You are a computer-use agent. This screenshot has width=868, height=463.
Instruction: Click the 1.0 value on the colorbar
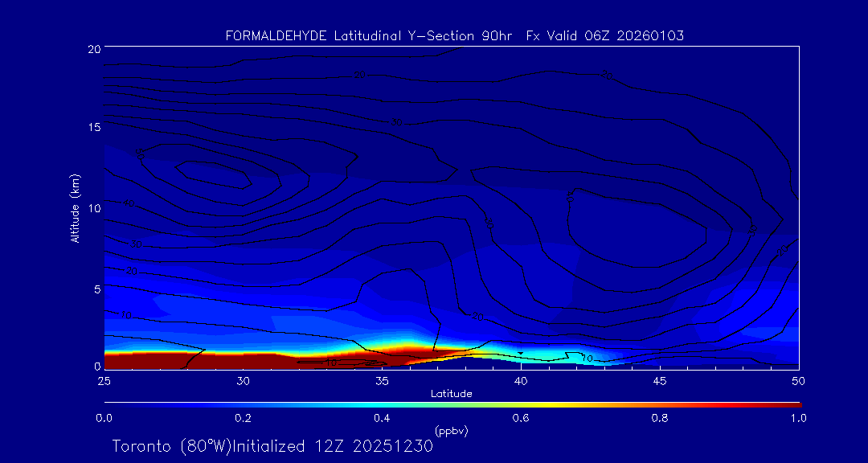(799, 418)
